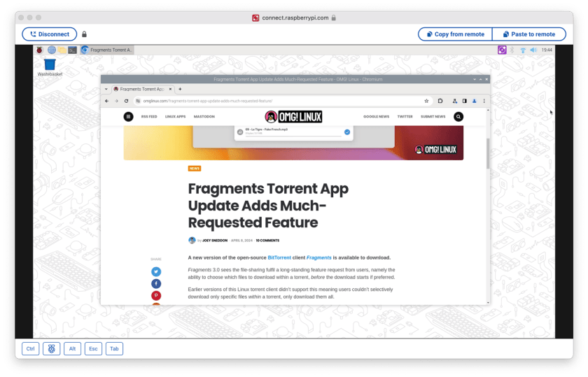The width and height of the screenshot is (588, 377).
Task: Open the file manager folder icon
Action: click(x=62, y=50)
